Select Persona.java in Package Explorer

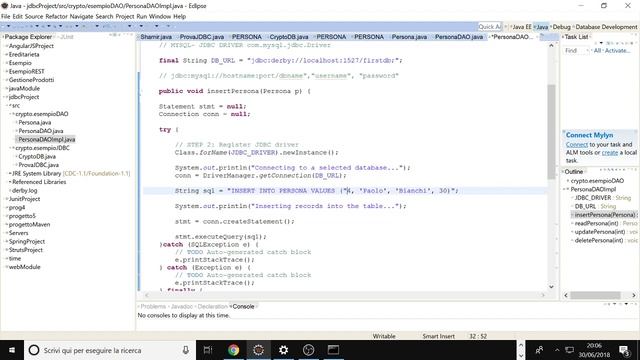point(35,122)
